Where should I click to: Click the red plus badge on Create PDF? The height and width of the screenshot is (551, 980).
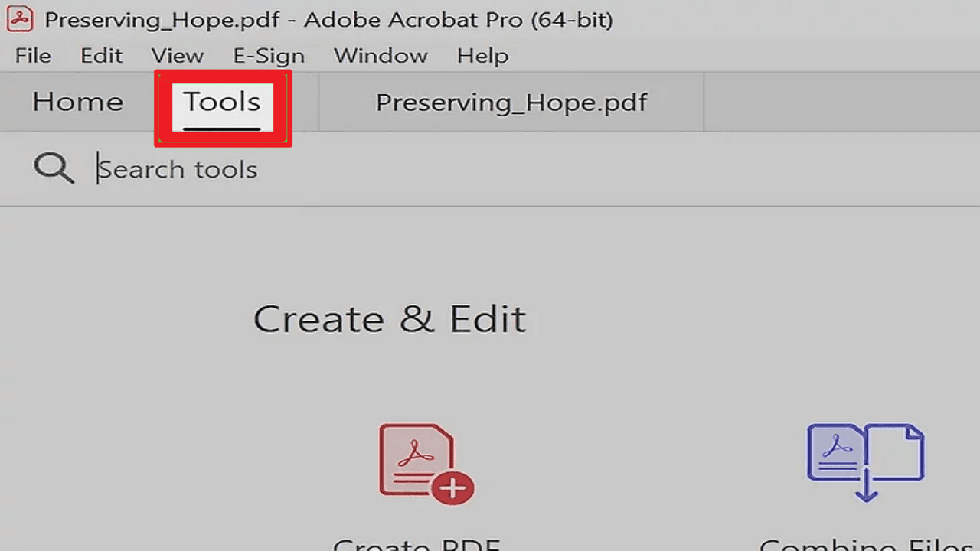click(452, 488)
